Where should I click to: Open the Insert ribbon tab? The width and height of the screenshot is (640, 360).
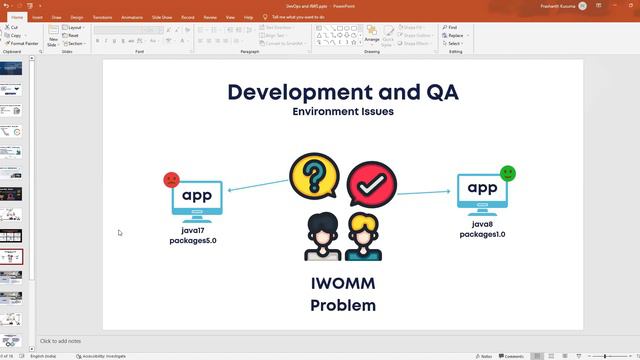pyautogui.click(x=37, y=17)
